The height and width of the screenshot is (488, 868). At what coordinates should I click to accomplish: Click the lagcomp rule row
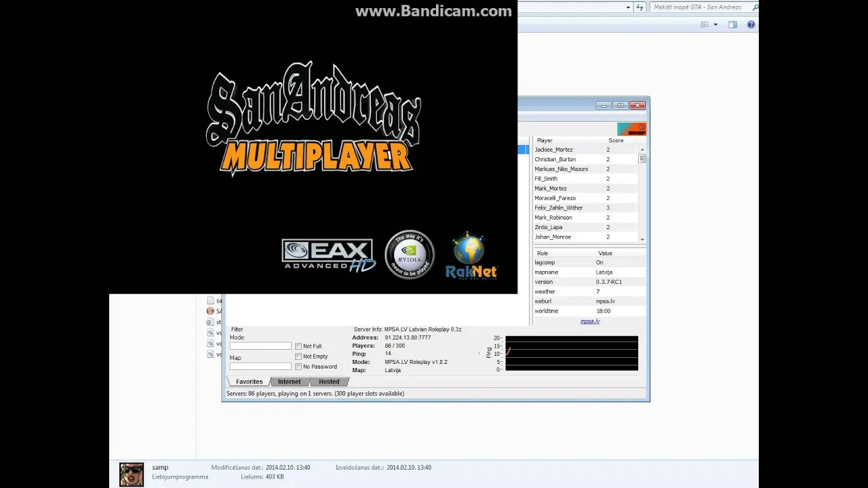click(x=589, y=262)
